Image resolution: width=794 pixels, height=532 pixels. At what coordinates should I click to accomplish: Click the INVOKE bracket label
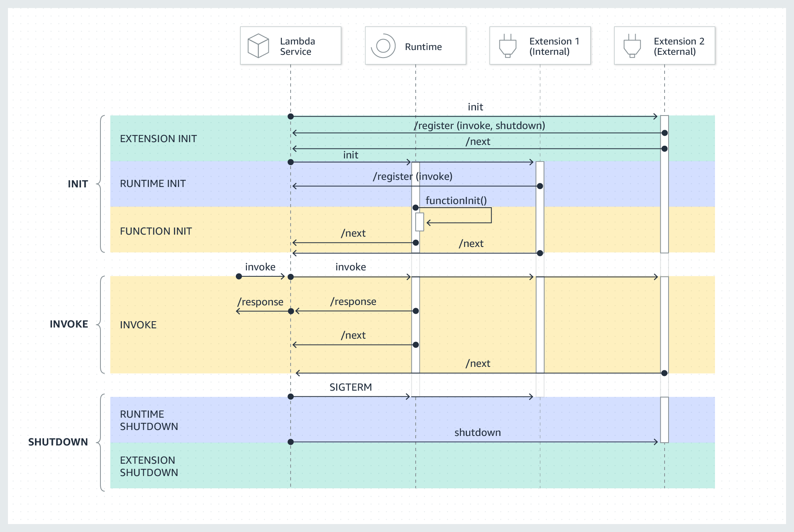(69, 324)
